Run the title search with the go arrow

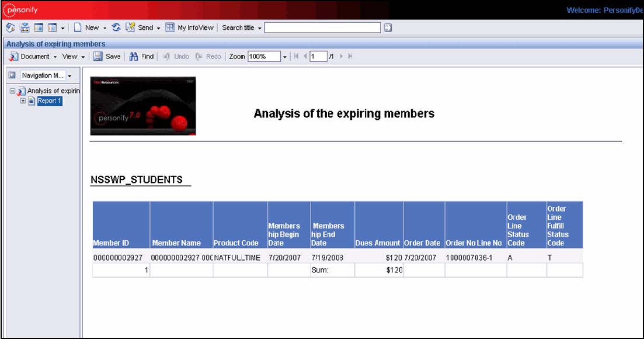coord(388,27)
